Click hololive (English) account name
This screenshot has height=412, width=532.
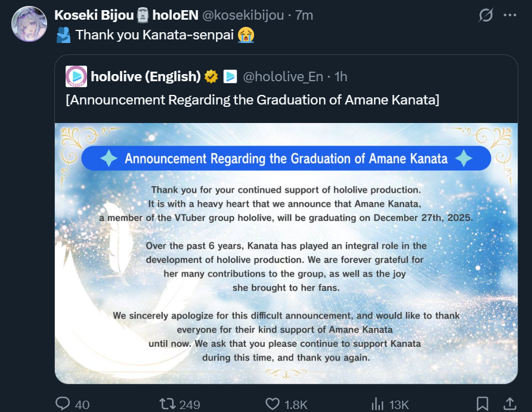[146, 76]
